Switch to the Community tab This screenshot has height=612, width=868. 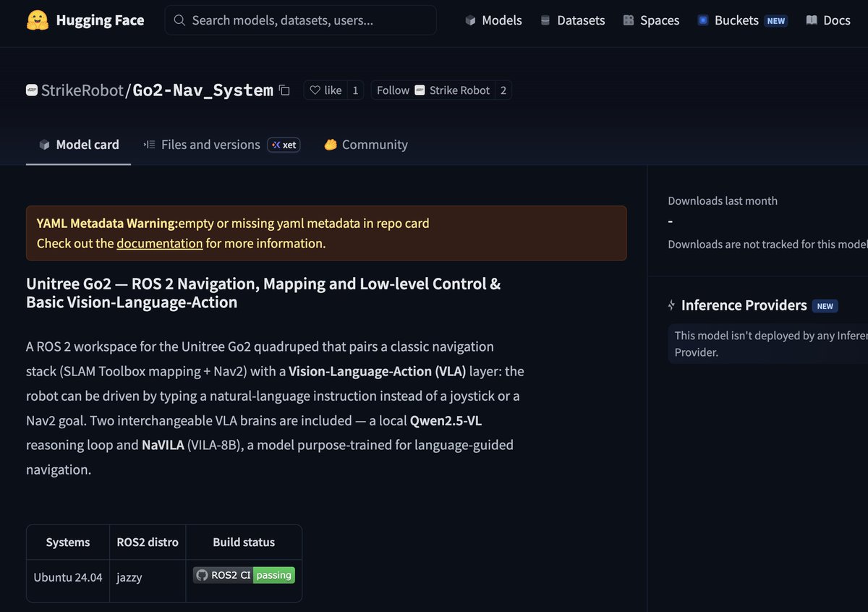[366, 145]
